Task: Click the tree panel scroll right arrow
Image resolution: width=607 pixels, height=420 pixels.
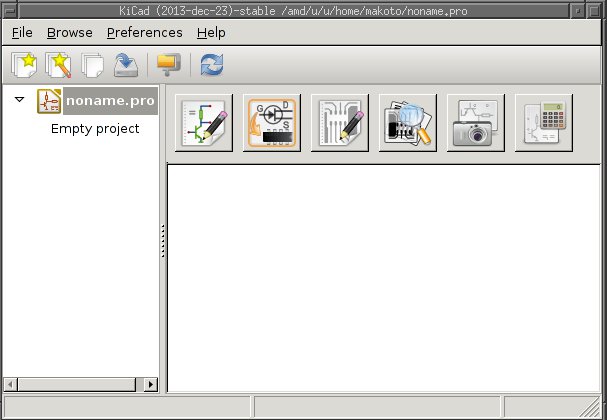Action: [x=152, y=383]
